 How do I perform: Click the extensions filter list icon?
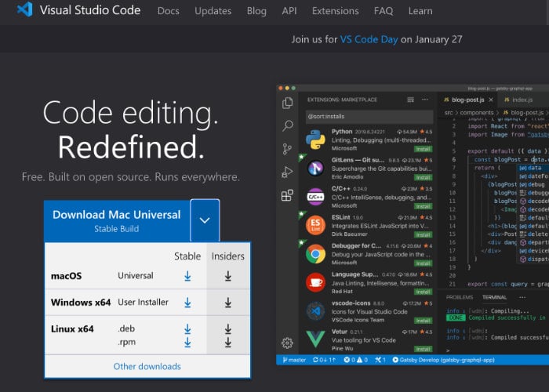click(410, 100)
